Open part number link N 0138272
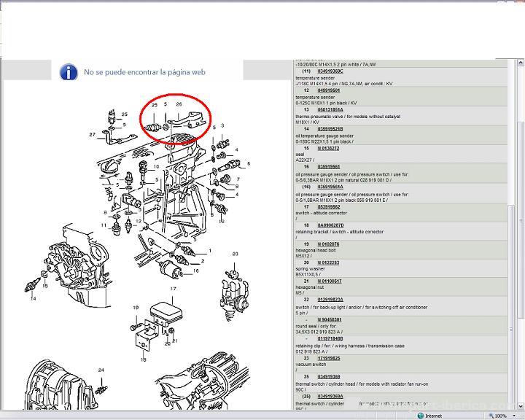The height and width of the screenshot is (420, 525). pos(328,148)
